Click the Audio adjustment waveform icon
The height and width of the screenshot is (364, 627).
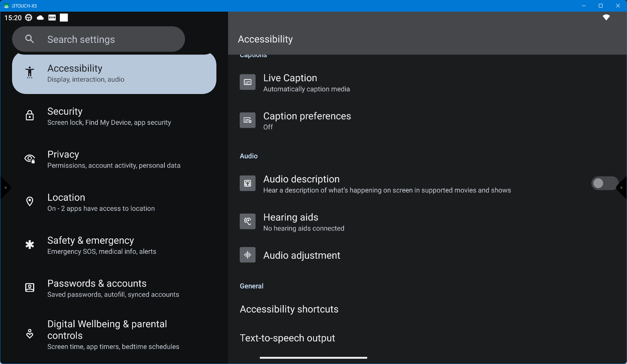click(248, 255)
